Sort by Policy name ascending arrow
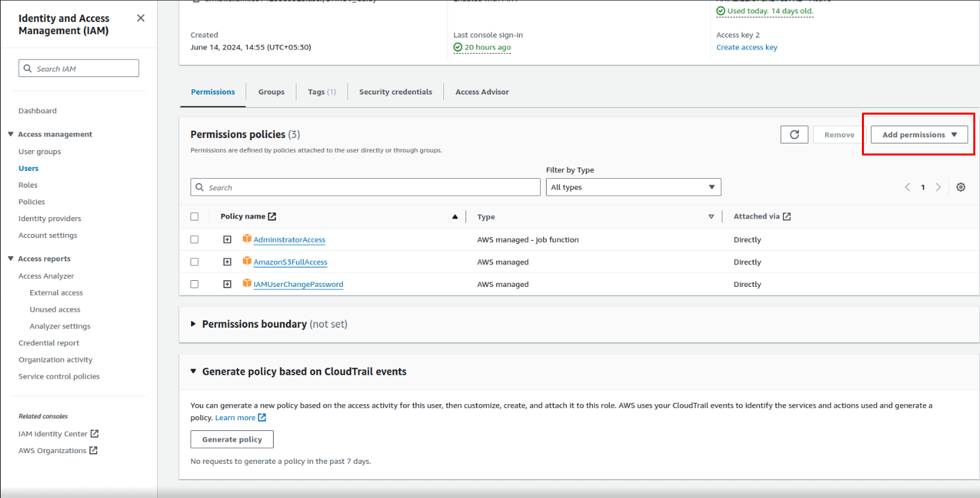Screen dimensions: 980x498 455,216
